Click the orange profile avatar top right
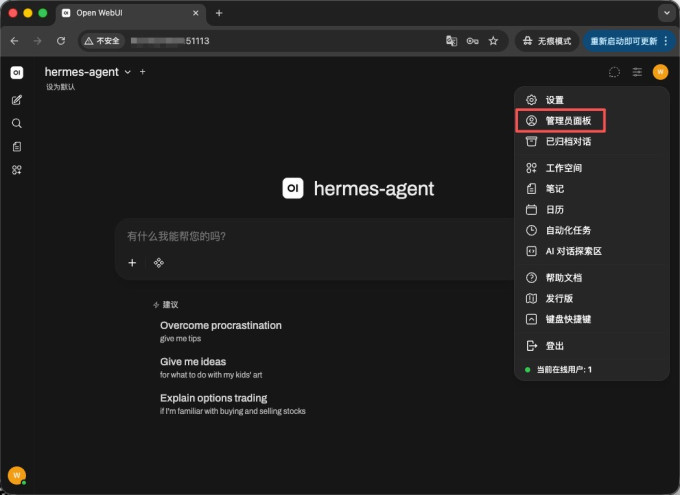Viewport: 680px width, 495px height. (660, 72)
